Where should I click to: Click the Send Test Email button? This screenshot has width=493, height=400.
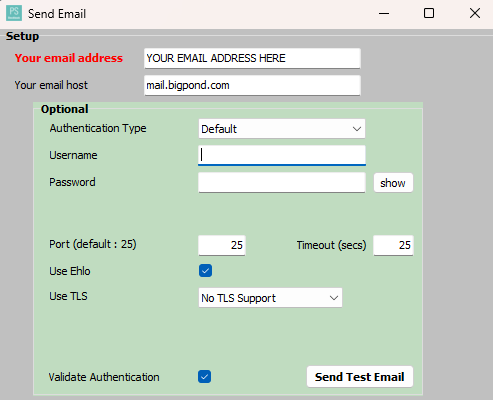click(360, 377)
